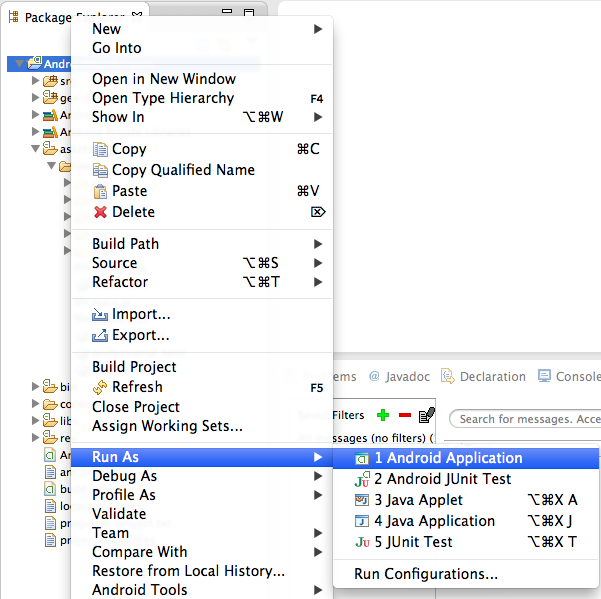The height and width of the screenshot is (599, 601).
Task: Open the Debug As submenu
Action: tap(202, 476)
